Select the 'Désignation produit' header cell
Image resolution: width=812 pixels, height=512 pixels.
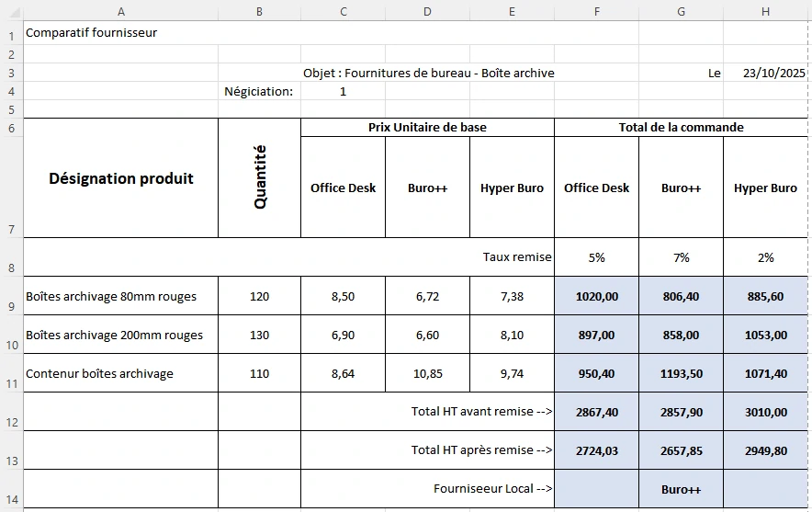click(x=121, y=178)
